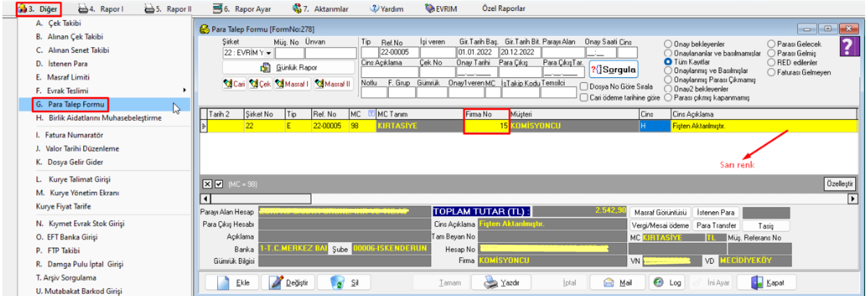868x296 pixels.
Task: Toggle the MC = 98 filter checkbox
Action: [218, 183]
